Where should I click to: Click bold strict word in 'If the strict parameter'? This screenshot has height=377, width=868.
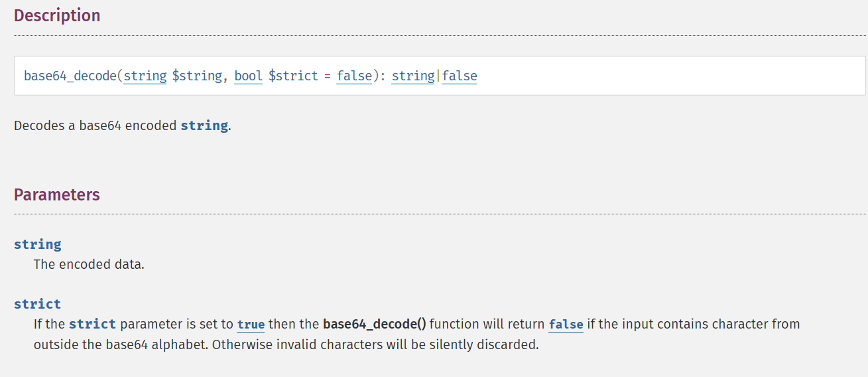click(92, 325)
